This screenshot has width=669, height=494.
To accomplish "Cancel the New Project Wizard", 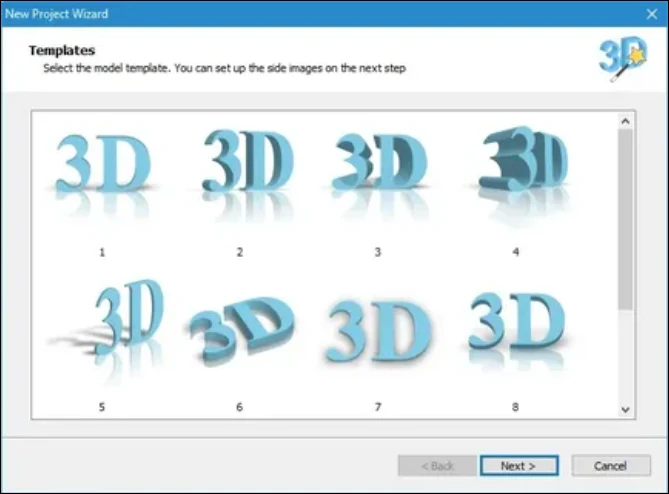I will point(611,465).
